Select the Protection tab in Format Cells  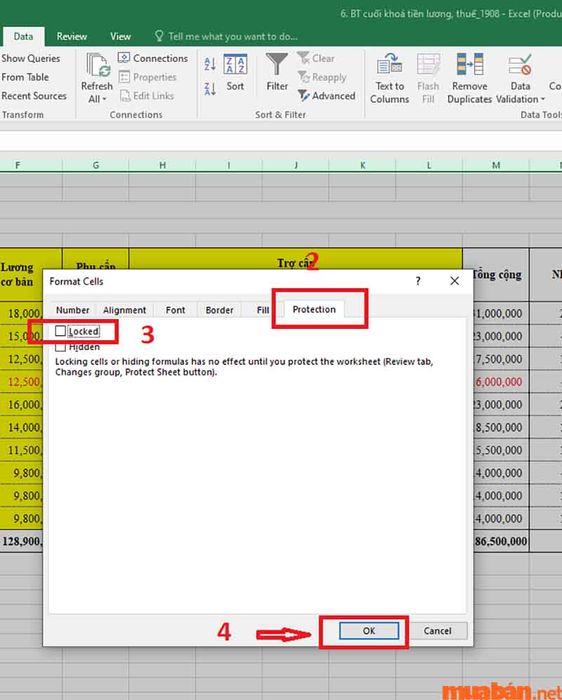[314, 309]
